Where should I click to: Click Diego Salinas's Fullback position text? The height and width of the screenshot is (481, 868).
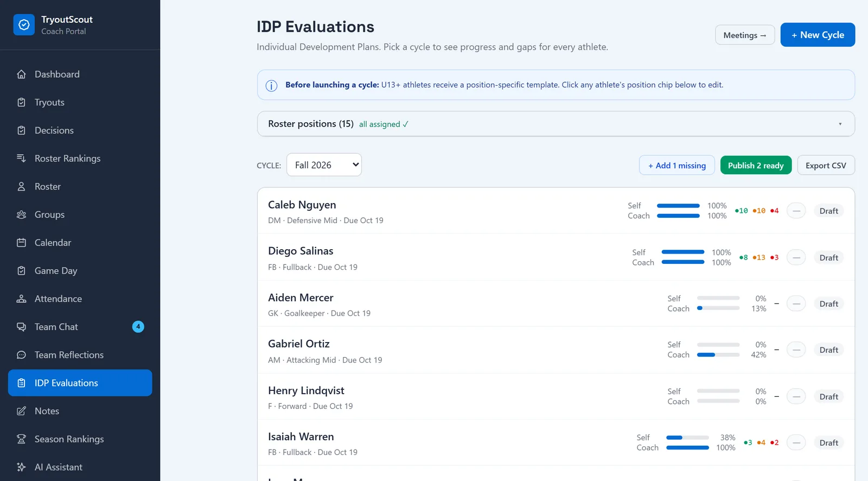(x=297, y=267)
